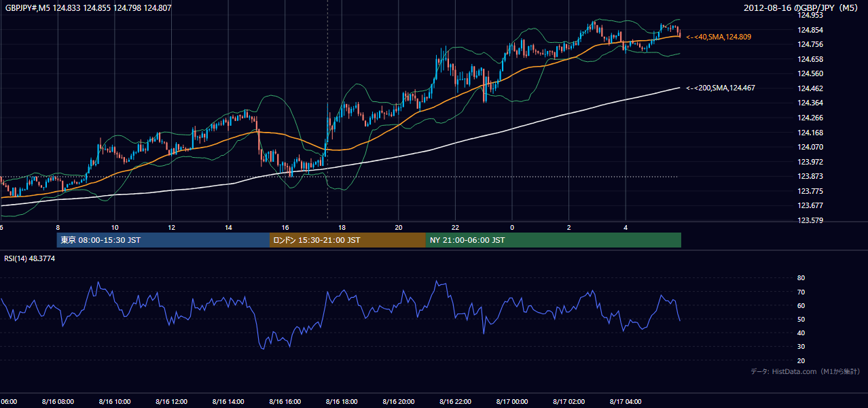Click price axis label 124.070

tap(810, 147)
